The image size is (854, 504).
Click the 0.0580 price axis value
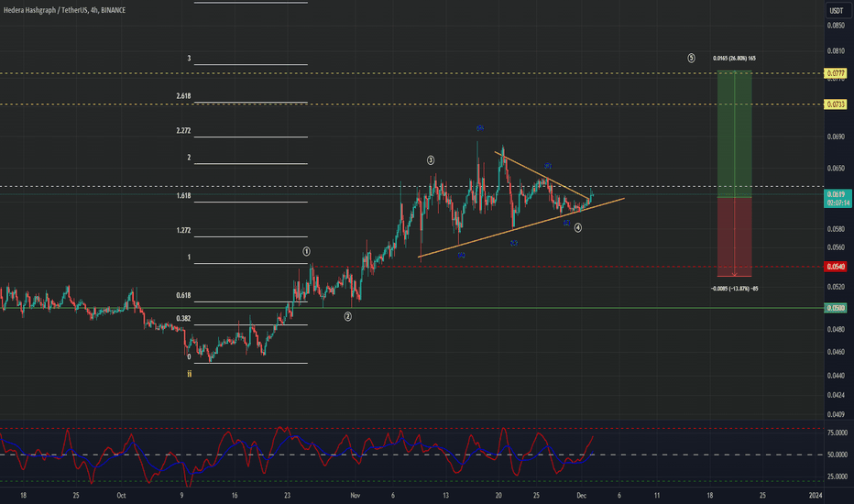pyautogui.click(x=836, y=229)
